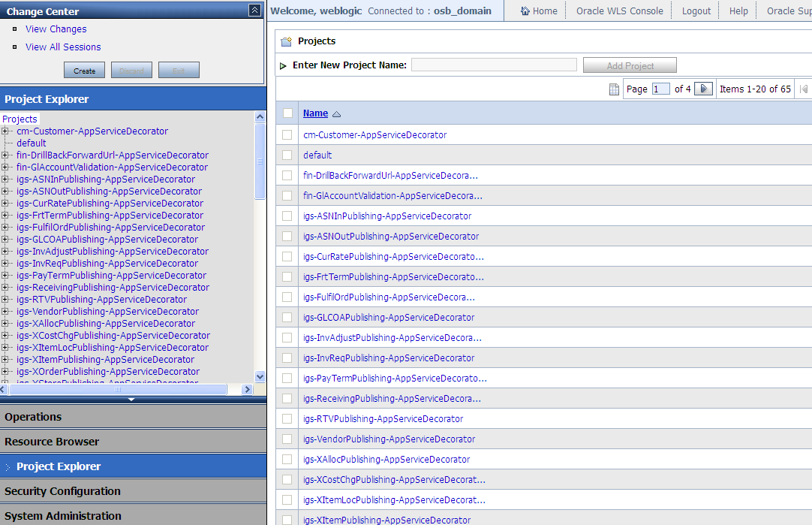This screenshot has height=525, width=812.
Task: Click the Create session button
Action: 84,71
